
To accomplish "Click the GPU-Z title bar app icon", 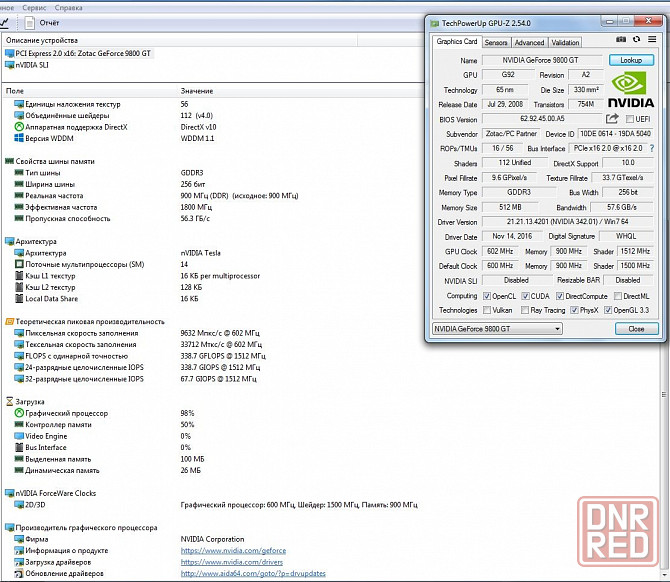I will coord(435,24).
